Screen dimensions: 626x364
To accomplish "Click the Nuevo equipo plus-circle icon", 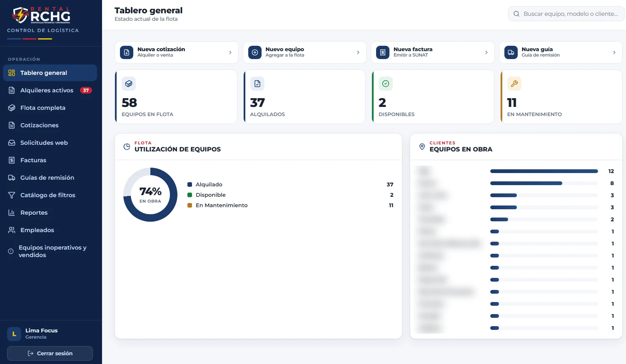I will click(255, 52).
